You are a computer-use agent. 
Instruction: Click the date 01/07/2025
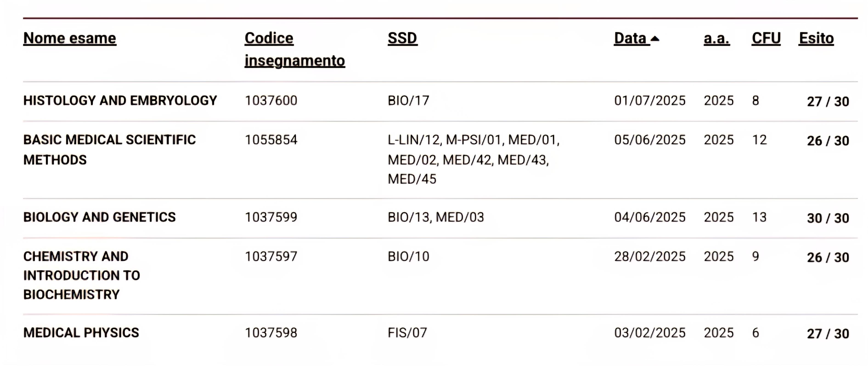point(650,100)
